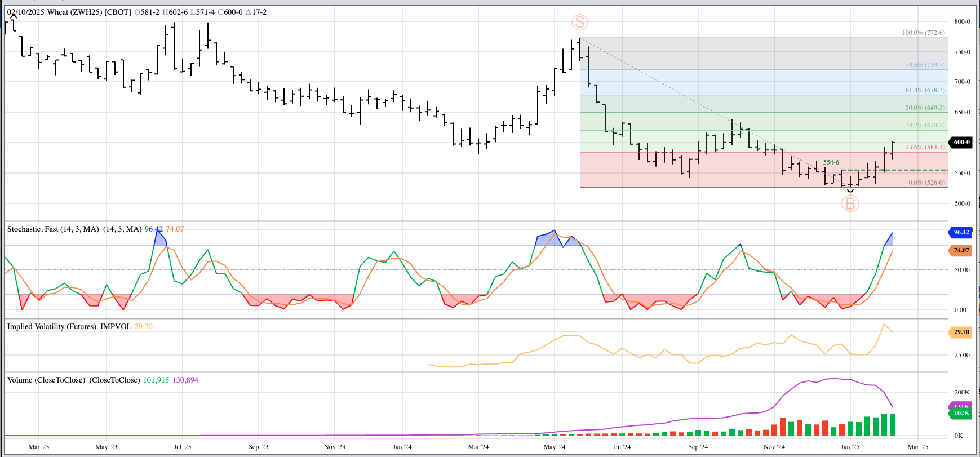
Task: Select the 0.0% (526-0) Fibonacci base label
Action: tap(926, 183)
